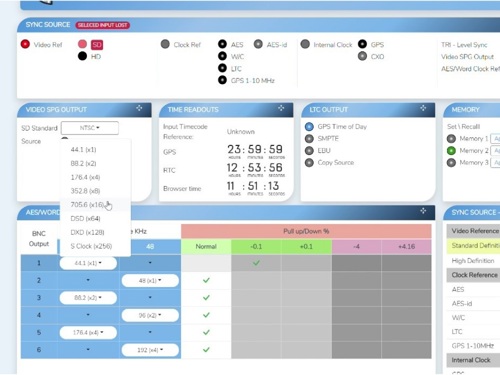Recall Memory 2 preset
This screenshot has height=375, width=500.
(x=451, y=151)
